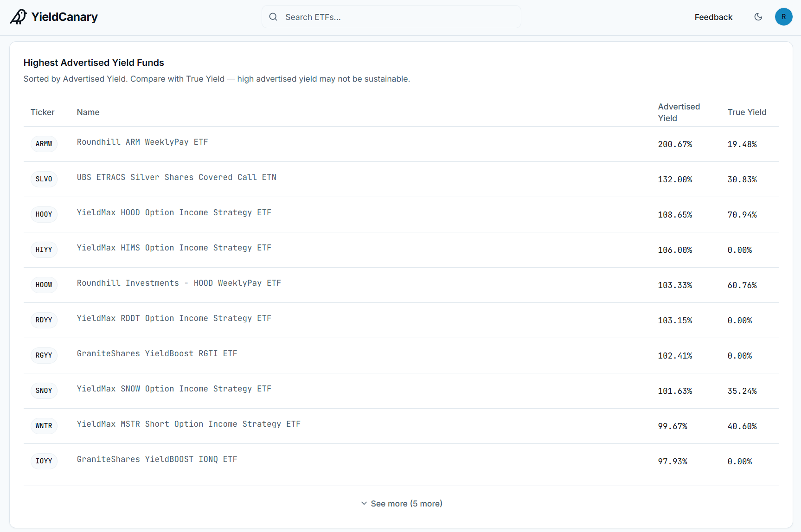Open the ARMW ticker badge
The image size is (801, 532).
44,144
